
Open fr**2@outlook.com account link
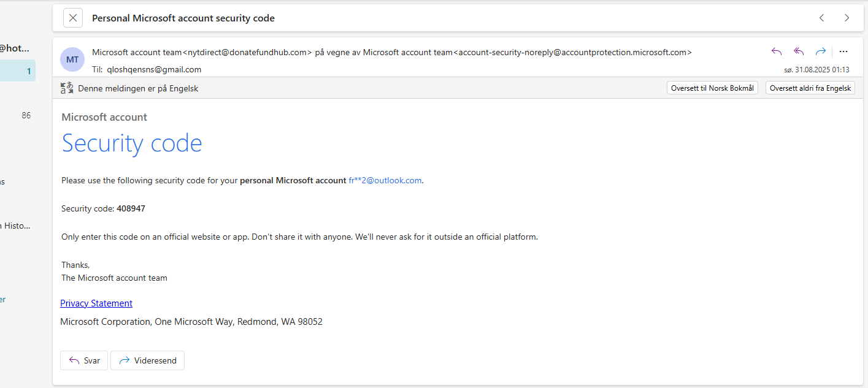385,180
